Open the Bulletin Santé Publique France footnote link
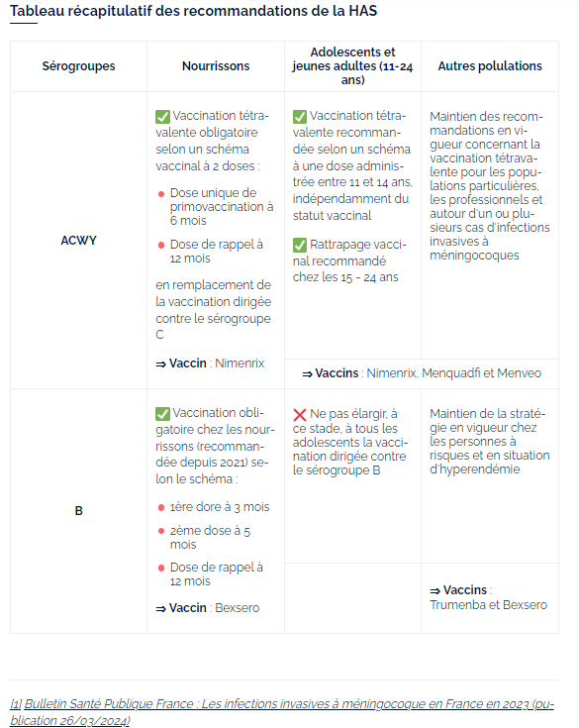Viewport: 579px width, 728px height. (x=282, y=712)
